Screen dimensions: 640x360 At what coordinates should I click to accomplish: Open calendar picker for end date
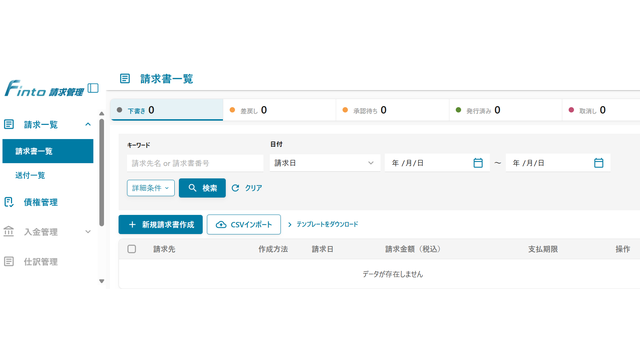pyautogui.click(x=598, y=163)
